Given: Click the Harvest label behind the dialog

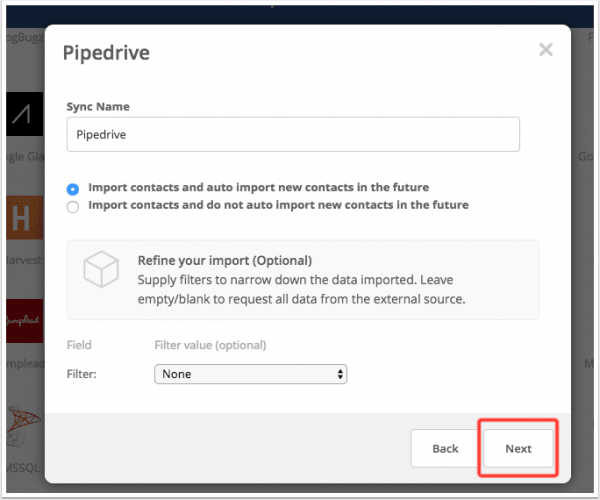Looking at the screenshot, I should coord(24,260).
